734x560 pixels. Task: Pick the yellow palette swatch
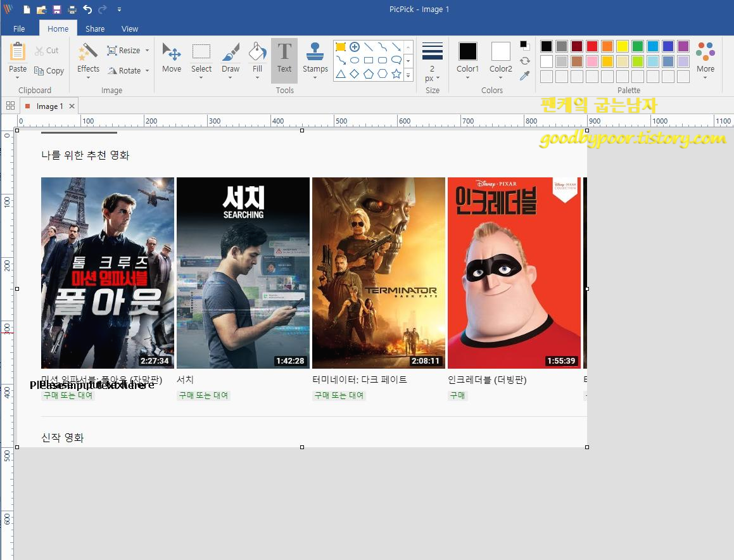coord(622,46)
